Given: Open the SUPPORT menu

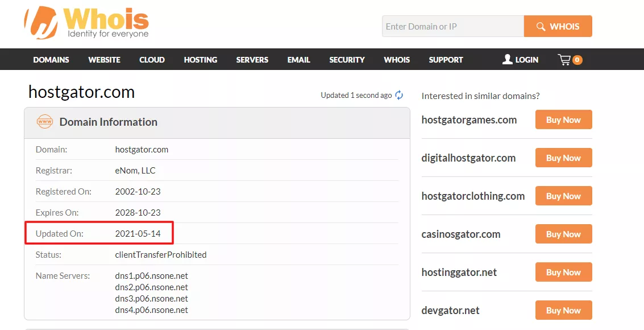Looking at the screenshot, I should [x=446, y=60].
